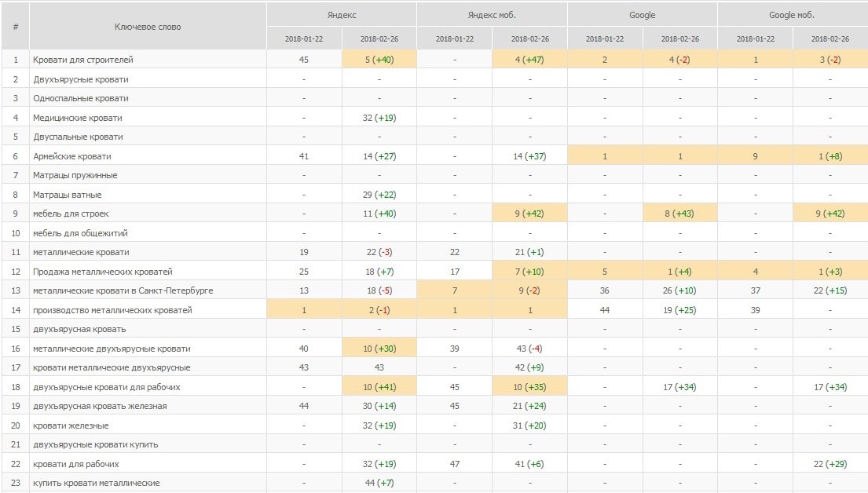Click the "8 (+43)" Google position cell
Viewport: 868px width, 493px height.
679,214
